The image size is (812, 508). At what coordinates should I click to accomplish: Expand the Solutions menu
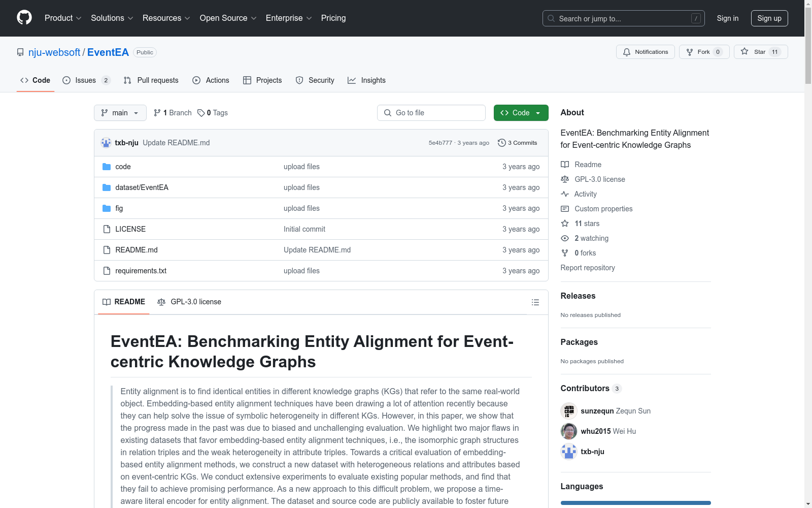[112, 18]
